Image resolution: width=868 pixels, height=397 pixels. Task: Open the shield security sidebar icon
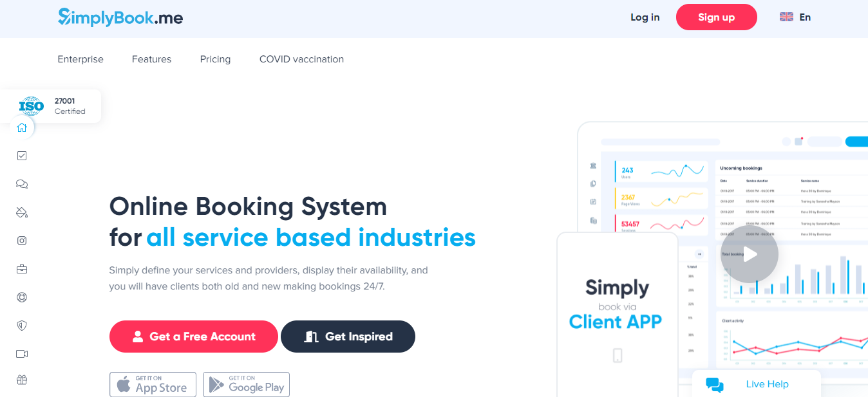[22, 326]
